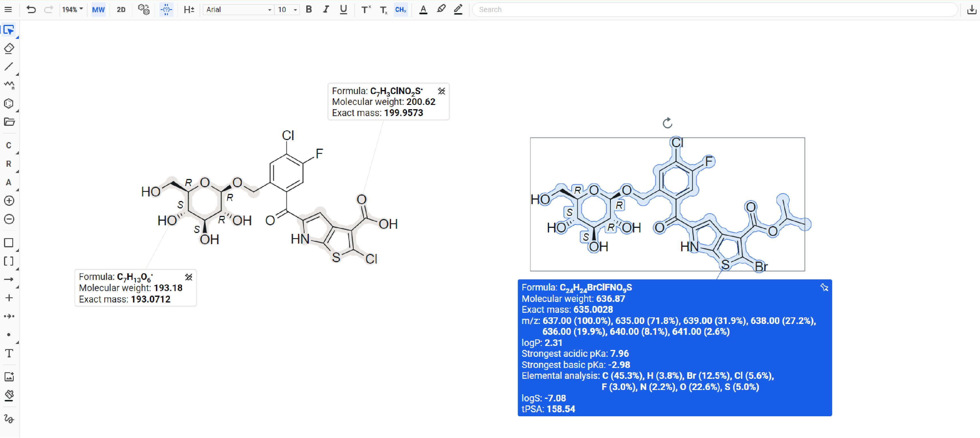Open the zoom level dropdown
The width and height of the screenshot is (980, 438).
coord(72,9)
